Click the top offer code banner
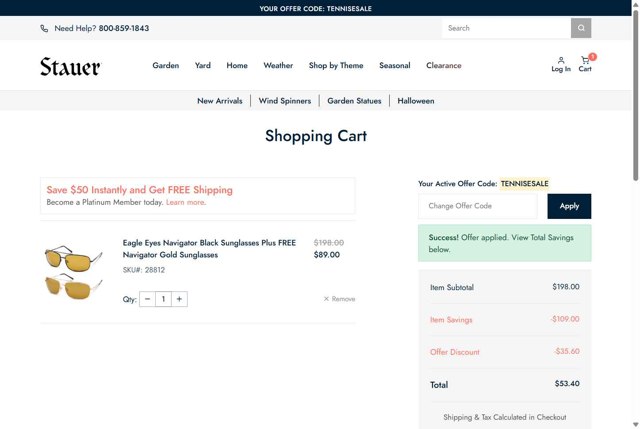This screenshot has height=429, width=640. tap(316, 8)
